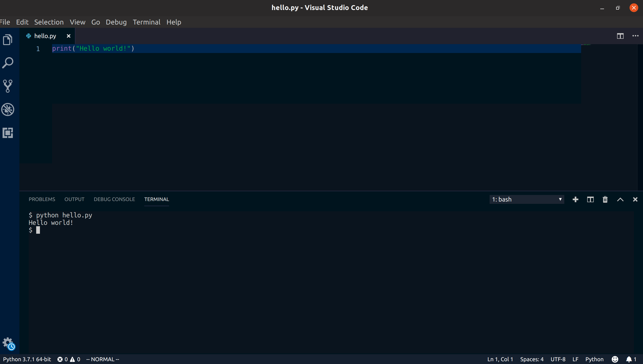Select Python 3.7.1 64-bit interpreter
Image resolution: width=643 pixels, height=364 pixels.
[27, 359]
